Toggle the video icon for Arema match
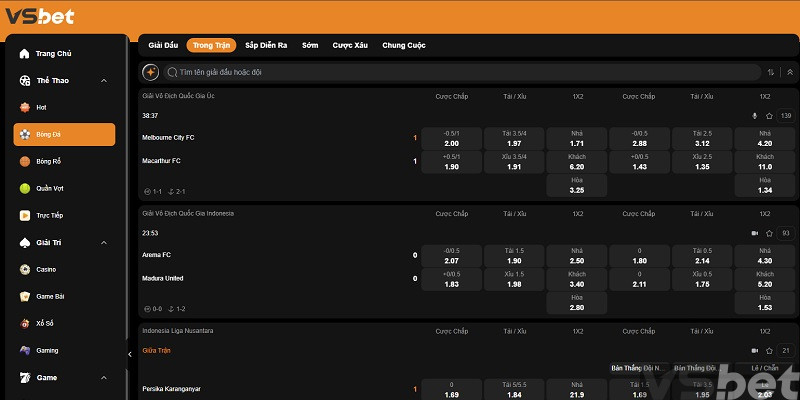 click(x=754, y=233)
